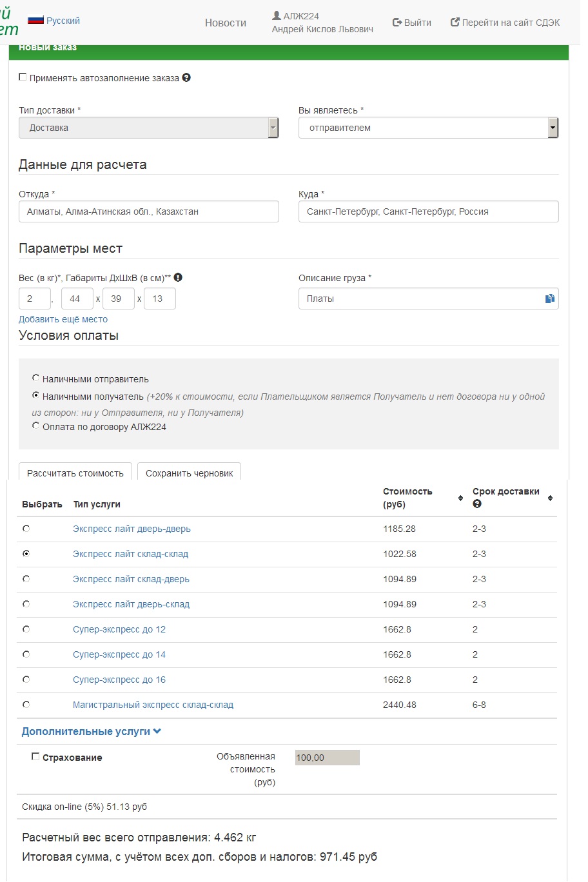
Task: Click 'Добавить ещё место' link
Action: click(x=63, y=319)
